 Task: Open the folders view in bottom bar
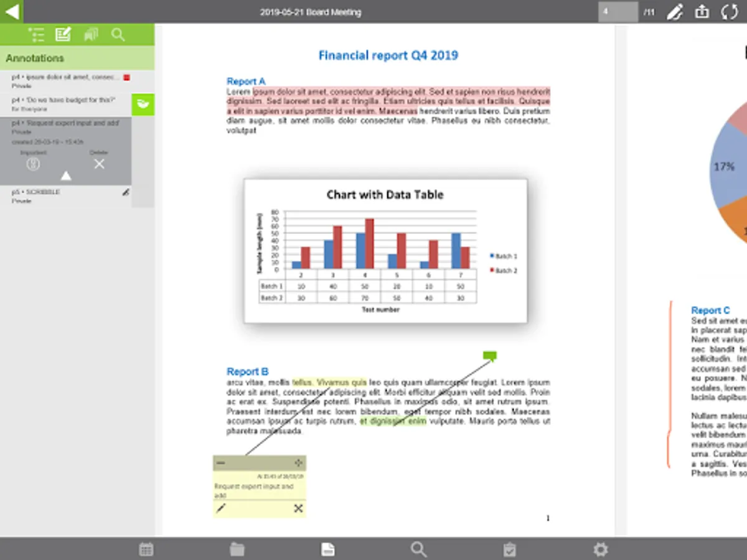237,549
